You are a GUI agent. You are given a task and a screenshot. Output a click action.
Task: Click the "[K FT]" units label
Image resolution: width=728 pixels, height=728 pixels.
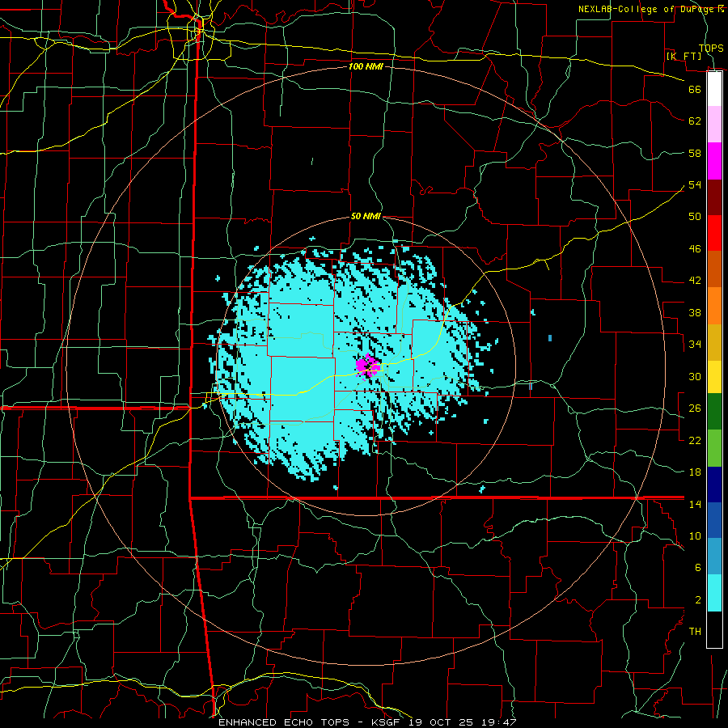[684, 56]
